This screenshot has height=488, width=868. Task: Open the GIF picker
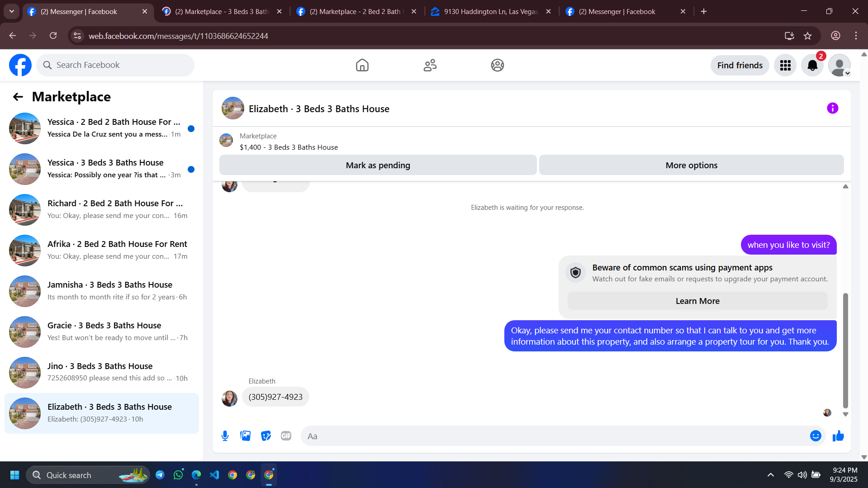[x=286, y=436]
